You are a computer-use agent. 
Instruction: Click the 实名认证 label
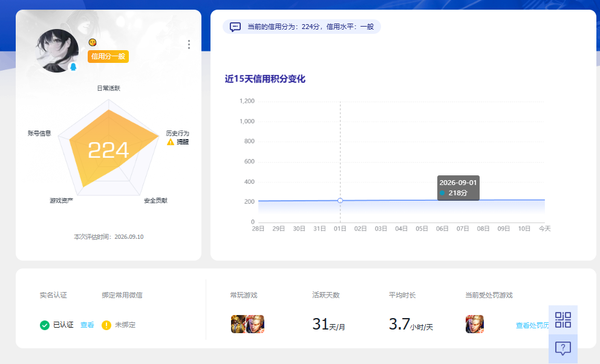[53, 295]
